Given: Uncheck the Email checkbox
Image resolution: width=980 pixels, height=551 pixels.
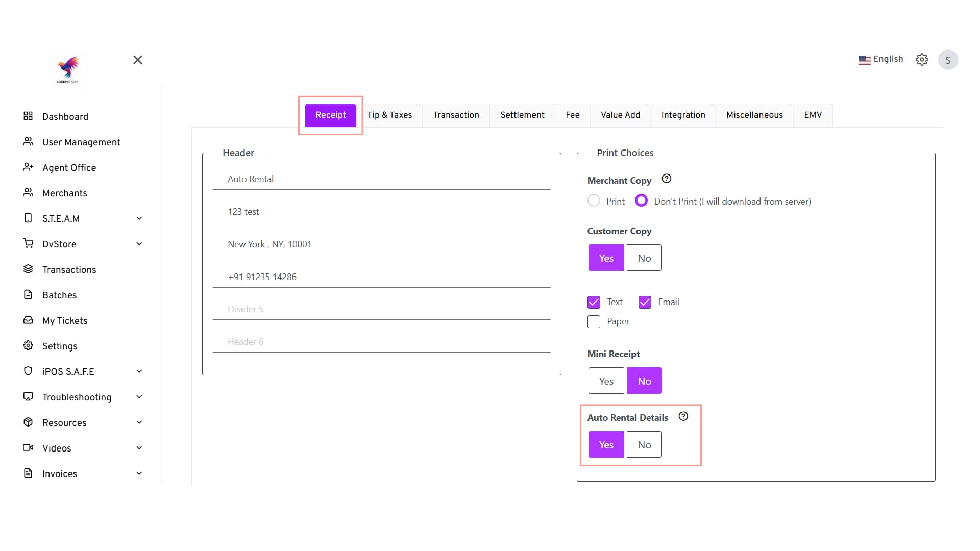Looking at the screenshot, I should click(645, 302).
